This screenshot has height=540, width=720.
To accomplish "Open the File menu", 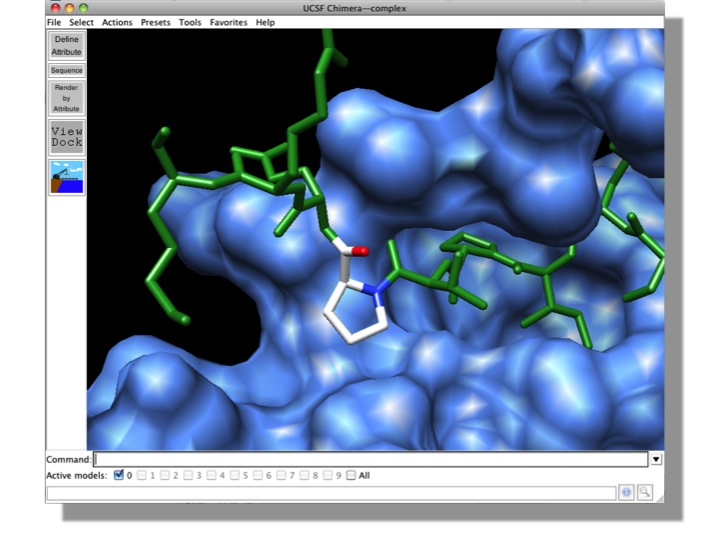I will tap(54, 22).
